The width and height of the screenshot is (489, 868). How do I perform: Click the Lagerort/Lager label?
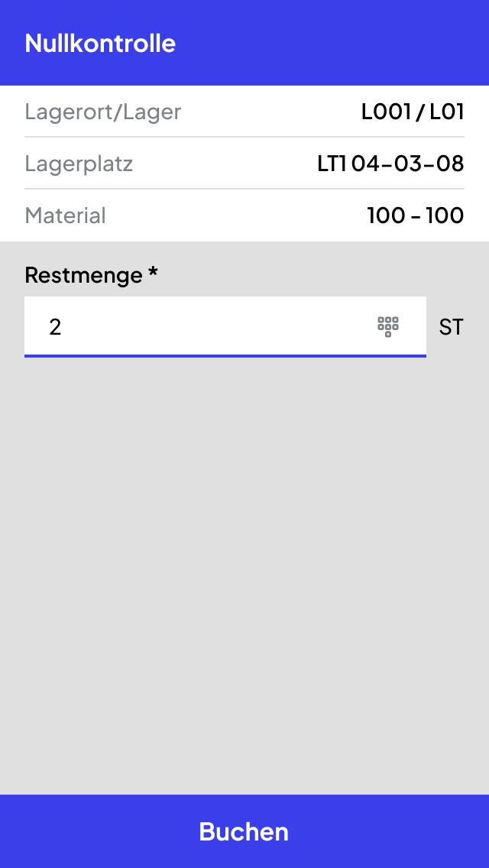click(103, 112)
